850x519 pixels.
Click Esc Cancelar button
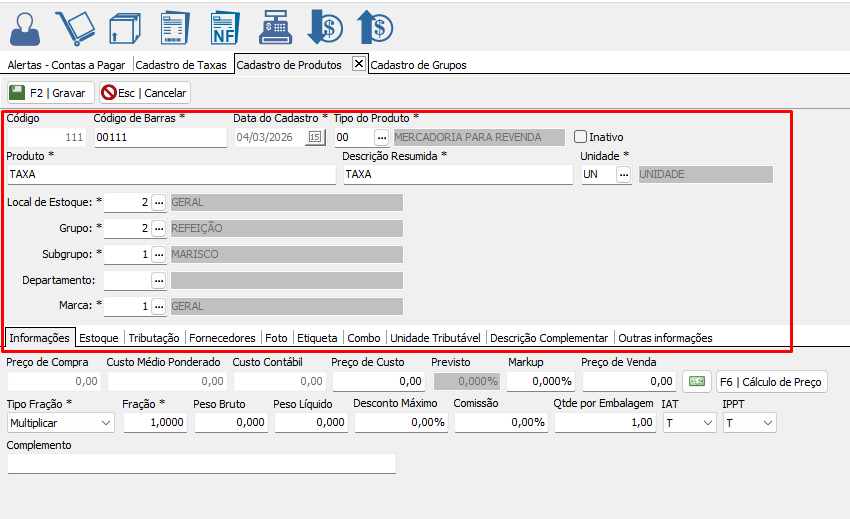tap(144, 93)
